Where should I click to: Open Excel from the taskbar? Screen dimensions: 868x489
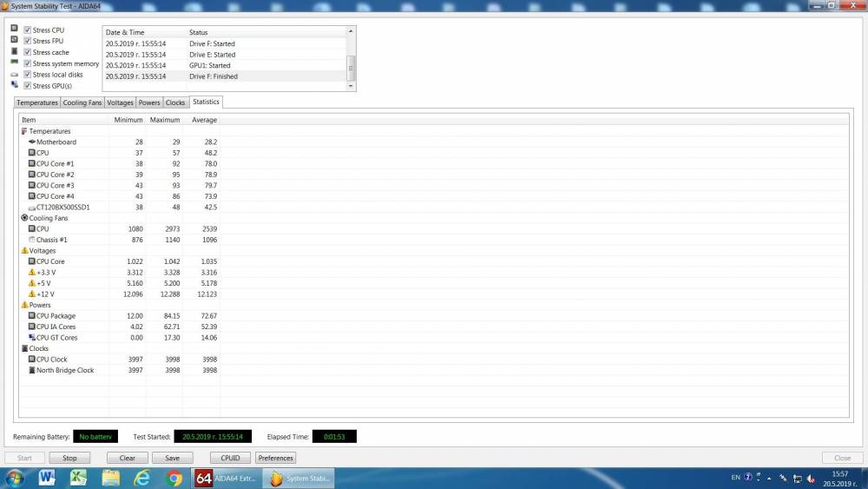(x=79, y=478)
